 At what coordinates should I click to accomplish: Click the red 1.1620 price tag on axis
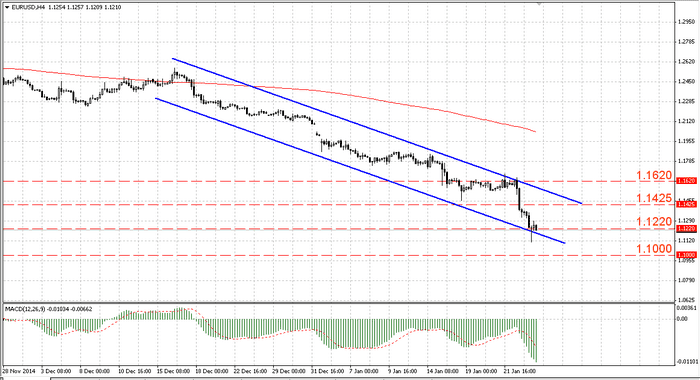pyautogui.click(x=686, y=181)
